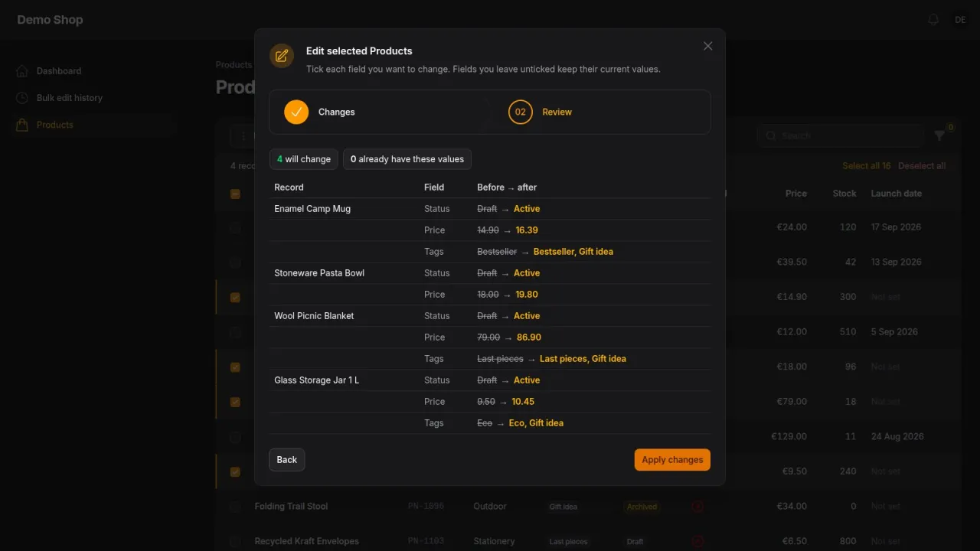The height and width of the screenshot is (551, 980).
Task: Click the Enamel Camp Mug record name
Action: [x=312, y=209]
